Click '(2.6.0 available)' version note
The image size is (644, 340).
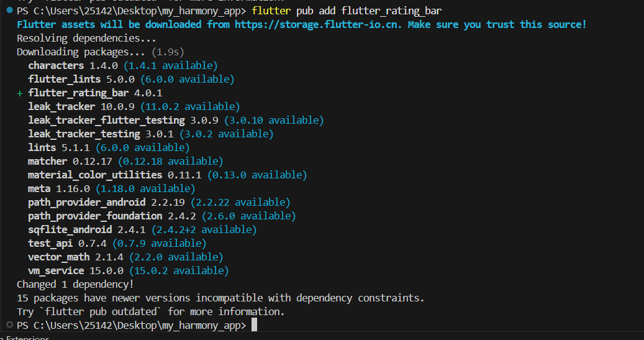click(x=248, y=216)
